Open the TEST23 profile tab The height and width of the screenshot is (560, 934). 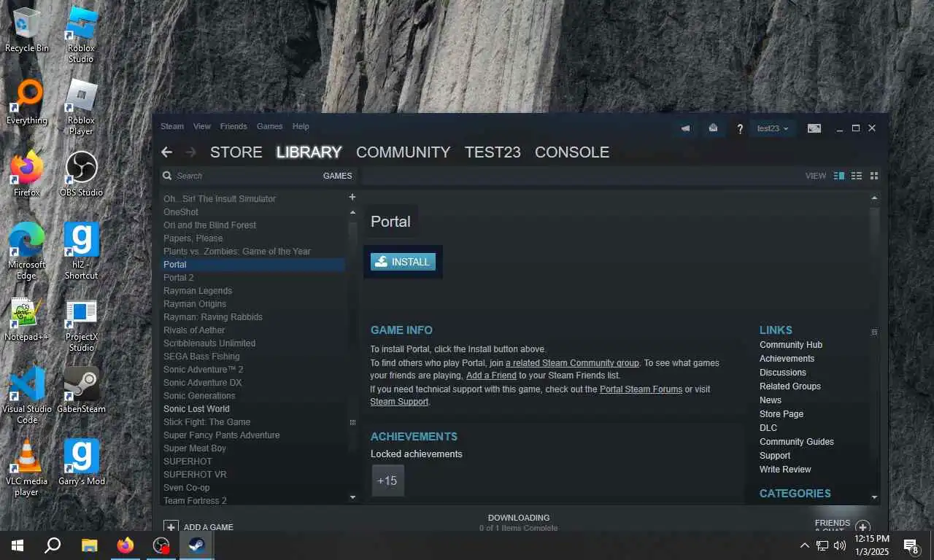[x=493, y=152]
